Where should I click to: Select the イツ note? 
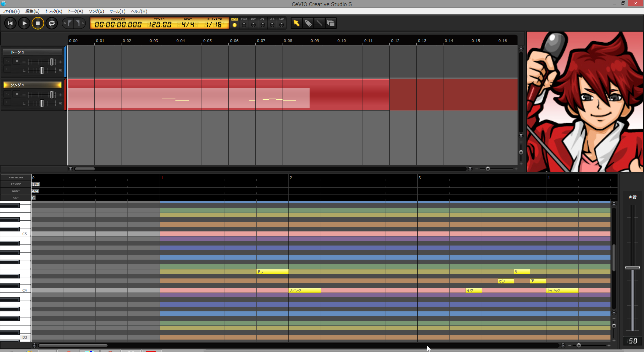(474, 290)
